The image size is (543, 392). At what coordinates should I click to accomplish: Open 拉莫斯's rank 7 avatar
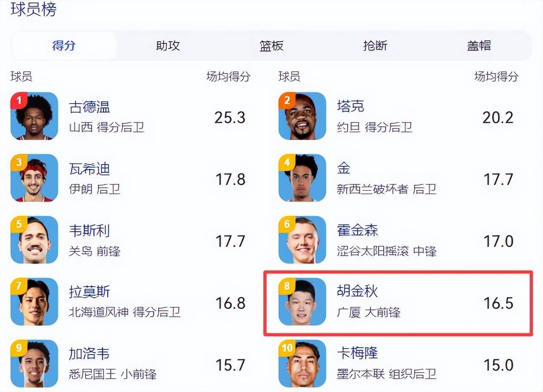[x=34, y=302]
